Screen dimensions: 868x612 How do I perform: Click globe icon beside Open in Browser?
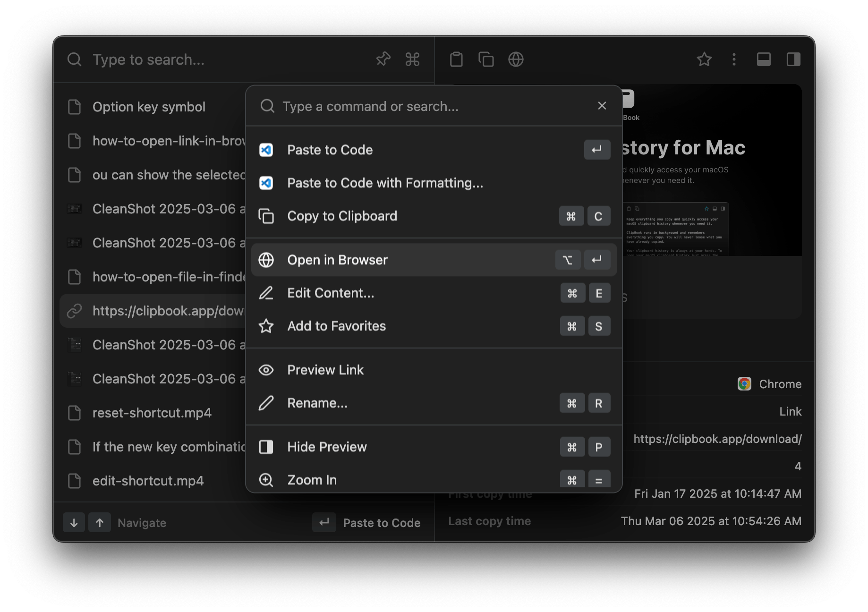click(x=266, y=260)
